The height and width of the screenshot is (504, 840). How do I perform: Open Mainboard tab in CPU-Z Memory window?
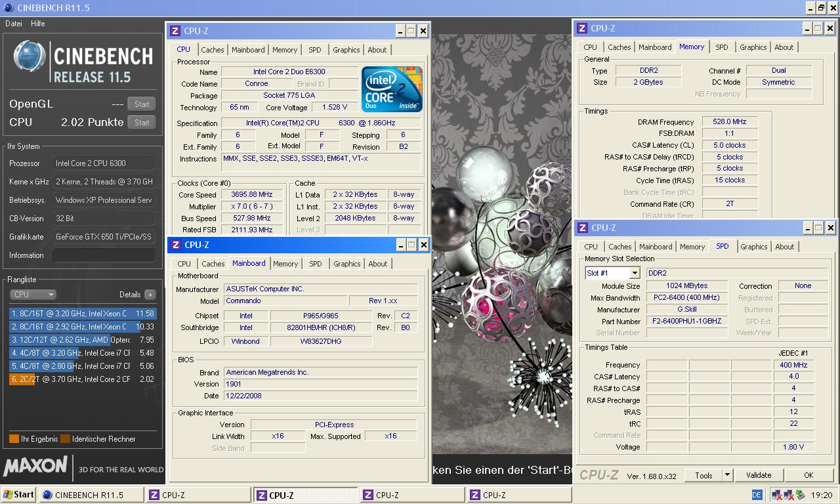(x=655, y=47)
